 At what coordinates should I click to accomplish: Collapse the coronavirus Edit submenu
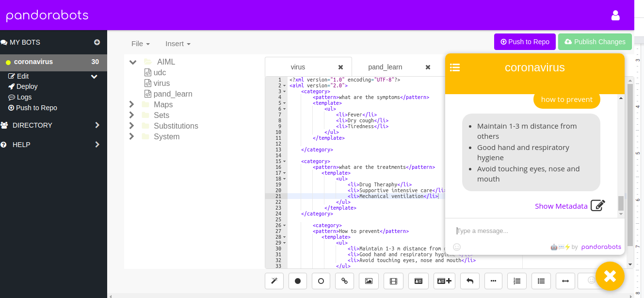(x=95, y=76)
